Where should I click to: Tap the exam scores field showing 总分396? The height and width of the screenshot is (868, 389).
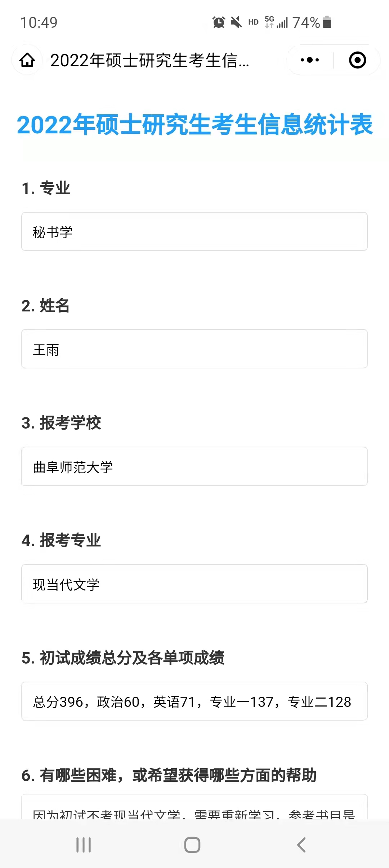(194, 701)
